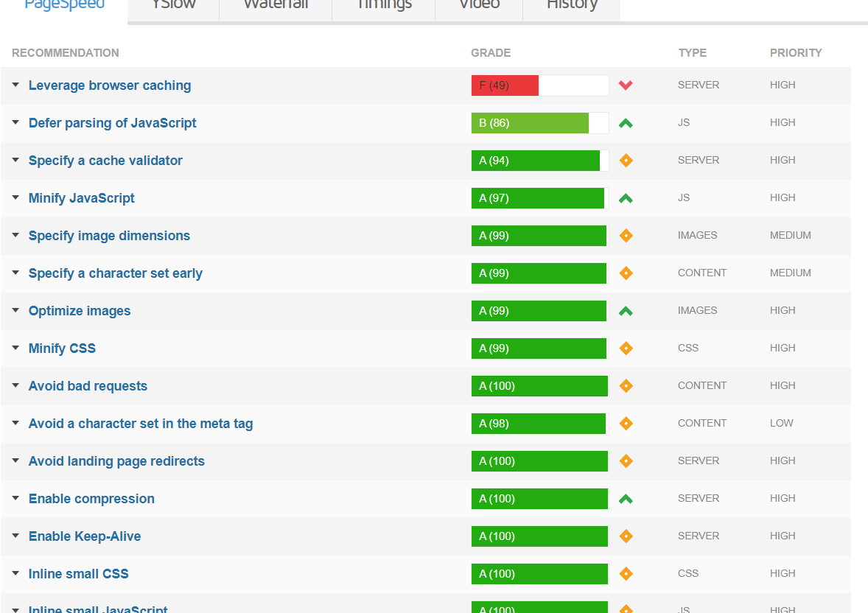The image size is (868, 613).
Task: Click the green arrow next to Optimize images
Action: 626,310
